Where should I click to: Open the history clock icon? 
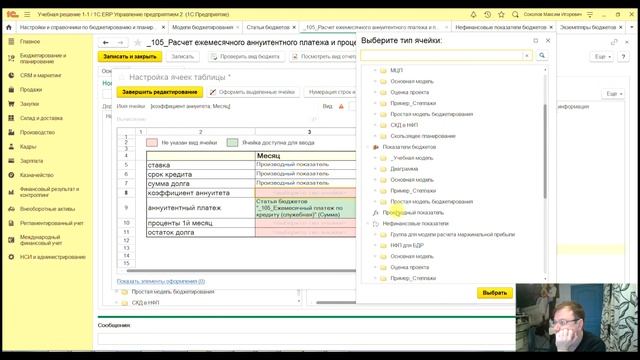(x=487, y=14)
